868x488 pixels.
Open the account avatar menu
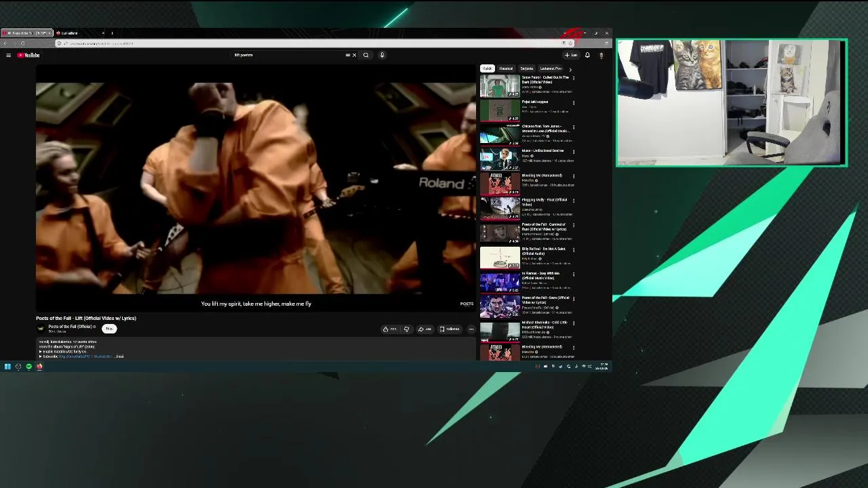601,55
